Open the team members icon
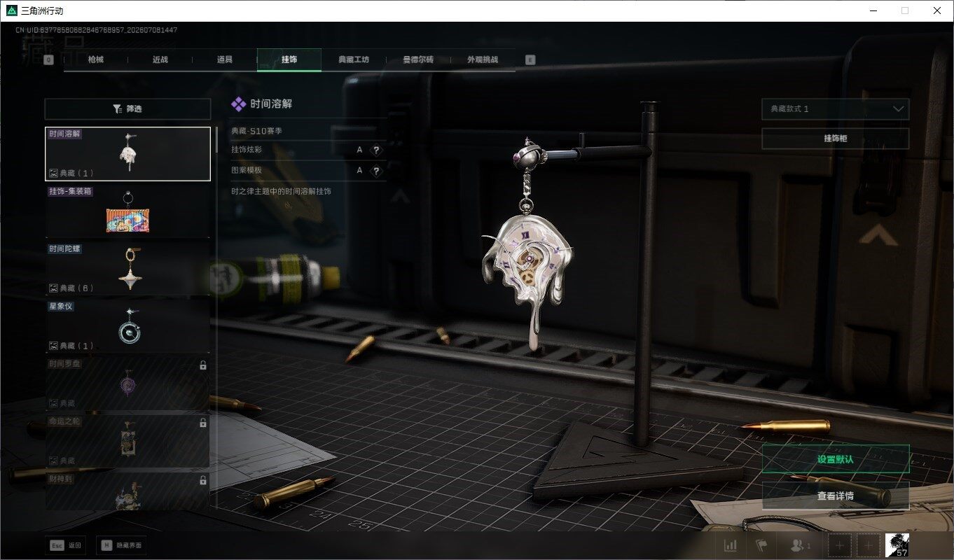The height and width of the screenshot is (560, 954). pos(799,545)
